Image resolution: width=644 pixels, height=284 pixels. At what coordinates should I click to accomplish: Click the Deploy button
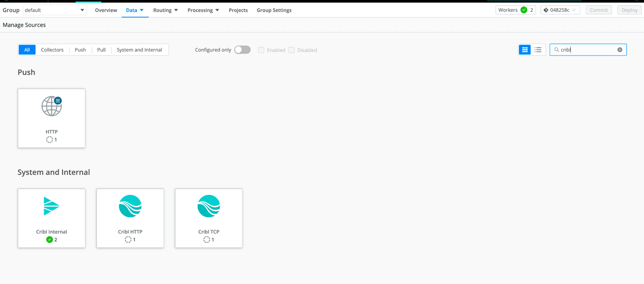[629, 10]
